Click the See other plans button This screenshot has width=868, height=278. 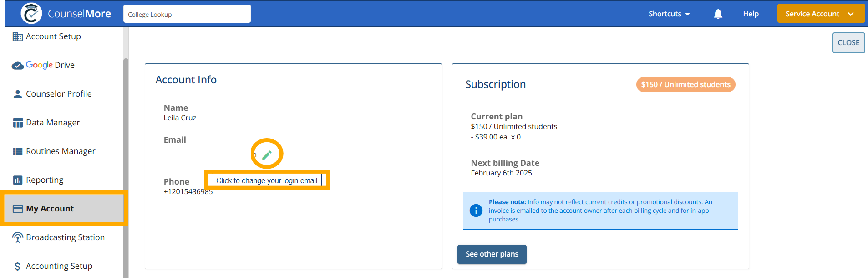[x=492, y=254]
